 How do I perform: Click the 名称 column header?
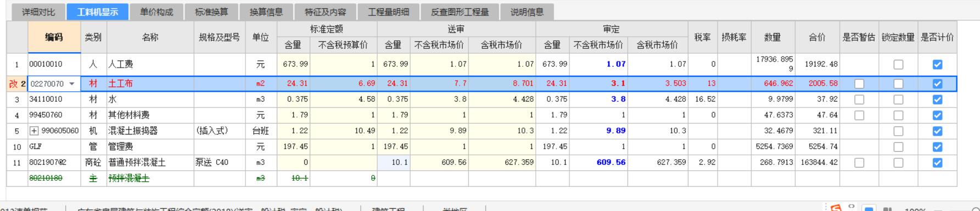pos(150,37)
